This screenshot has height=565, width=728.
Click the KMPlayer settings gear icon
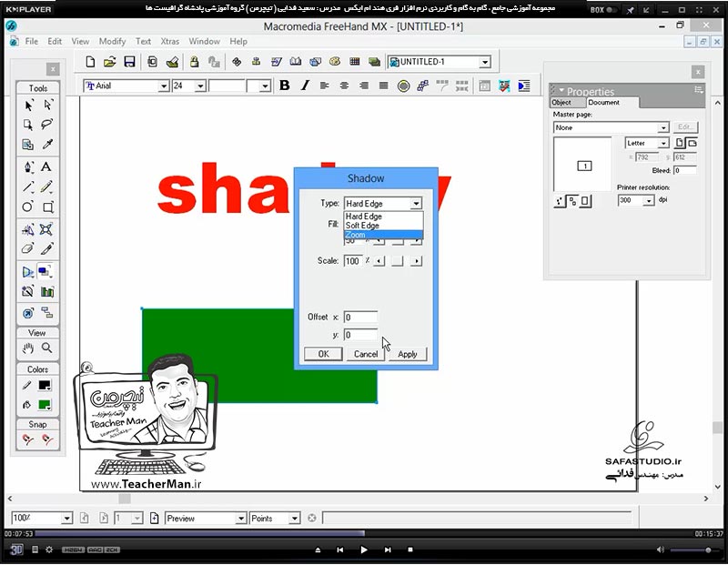(49, 550)
